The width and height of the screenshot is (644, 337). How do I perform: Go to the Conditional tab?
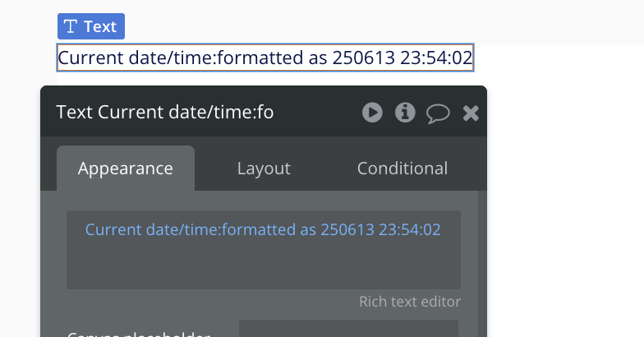pyautogui.click(x=402, y=168)
